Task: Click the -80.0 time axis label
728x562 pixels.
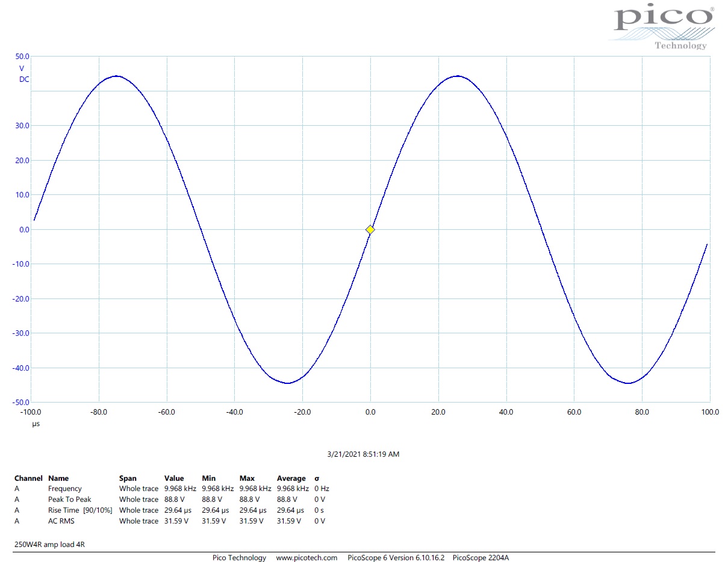Action: [x=99, y=412]
